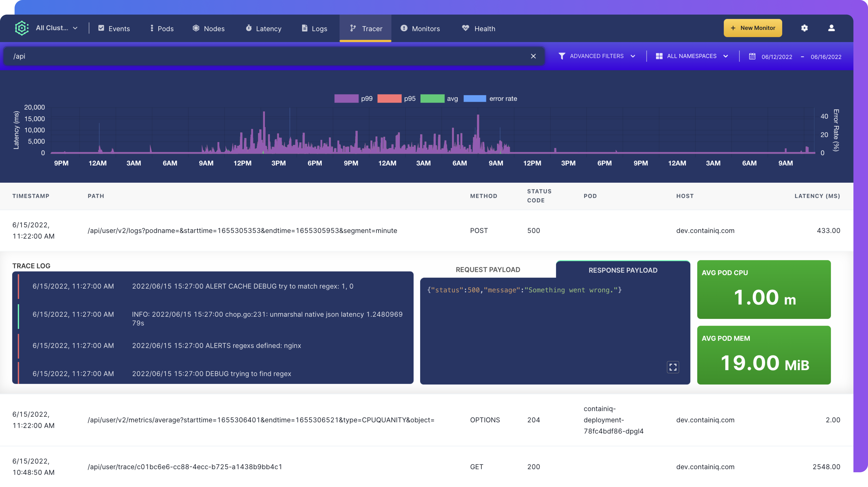This screenshot has height=487, width=868.
Task: Click the Events checkmark icon
Action: [x=101, y=28]
